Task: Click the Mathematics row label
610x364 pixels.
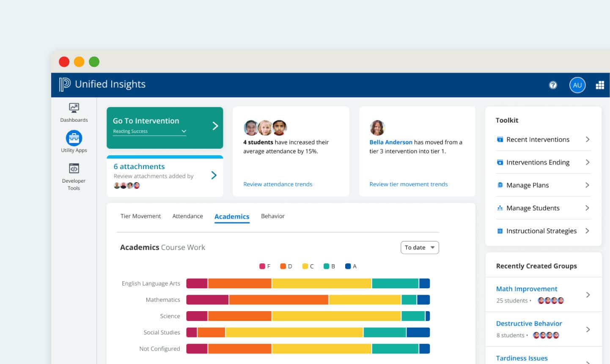Action: point(163,300)
